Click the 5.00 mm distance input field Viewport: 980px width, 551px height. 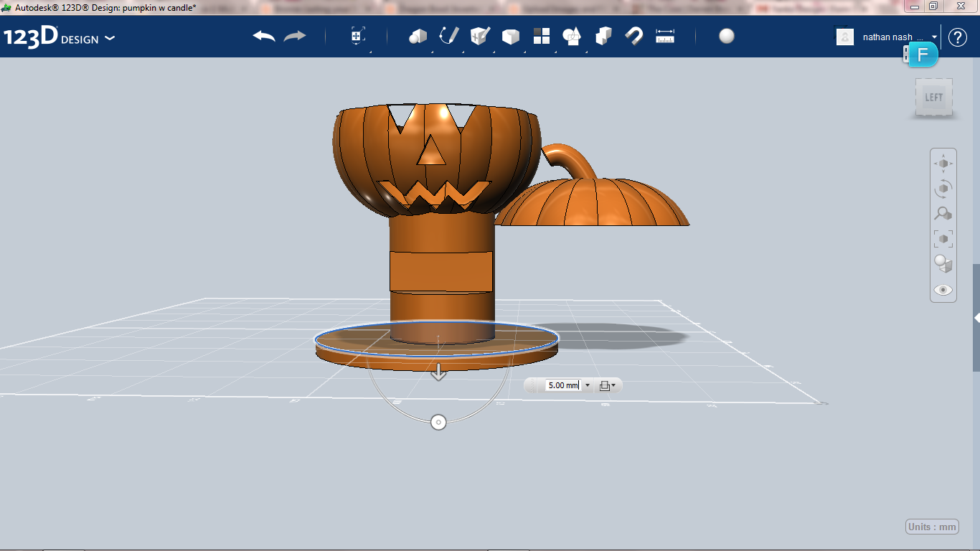pos(562,385)
